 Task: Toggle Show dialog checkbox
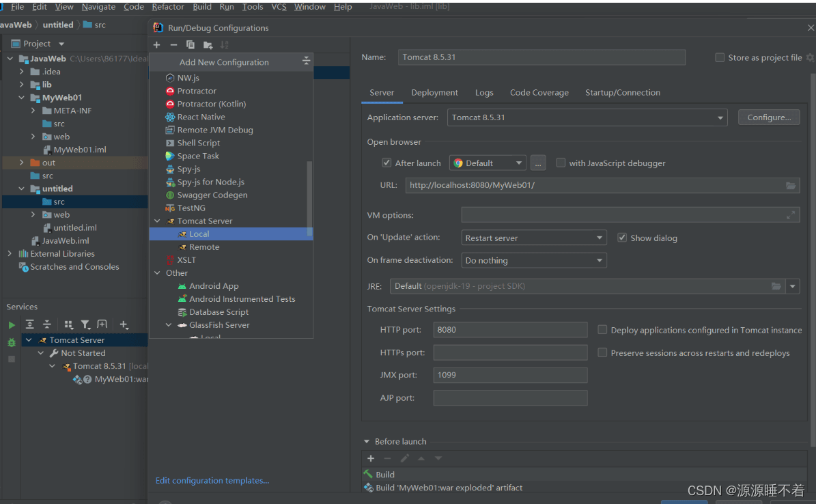point(622,238)
